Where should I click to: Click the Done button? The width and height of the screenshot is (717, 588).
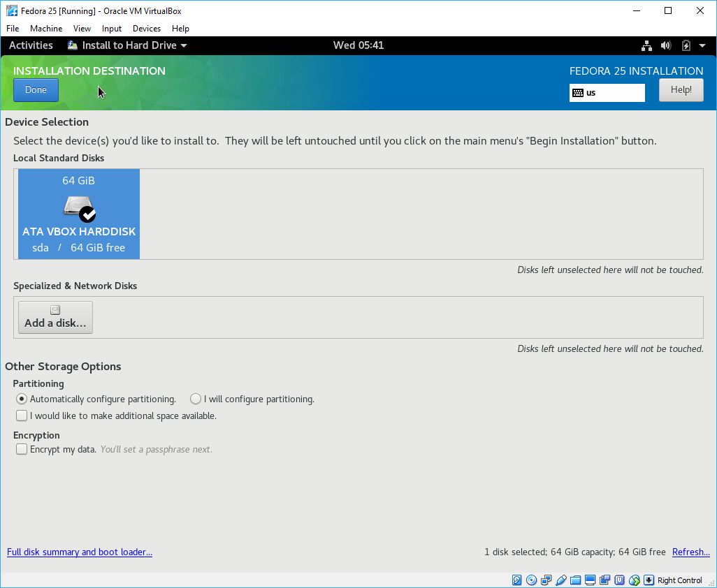[x=36, y=90]
